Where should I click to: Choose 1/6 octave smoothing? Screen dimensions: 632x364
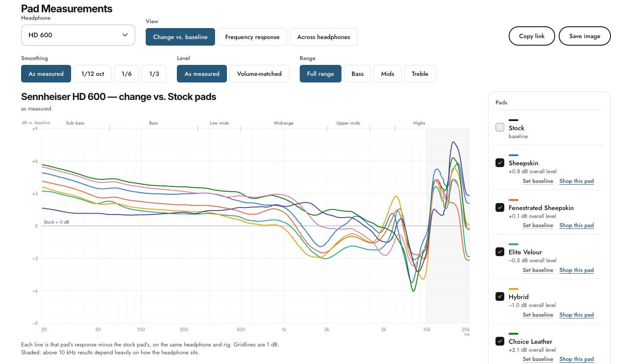click(126, 74)
